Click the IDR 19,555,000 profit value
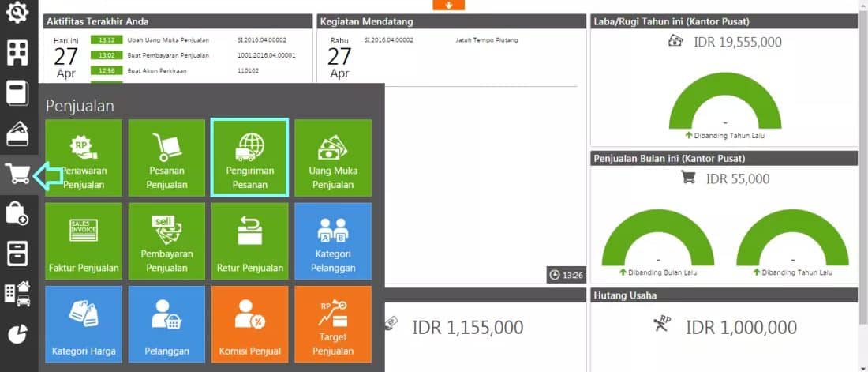Image resolution: width=868 pixels, height=372 pixels. point(737,42)
